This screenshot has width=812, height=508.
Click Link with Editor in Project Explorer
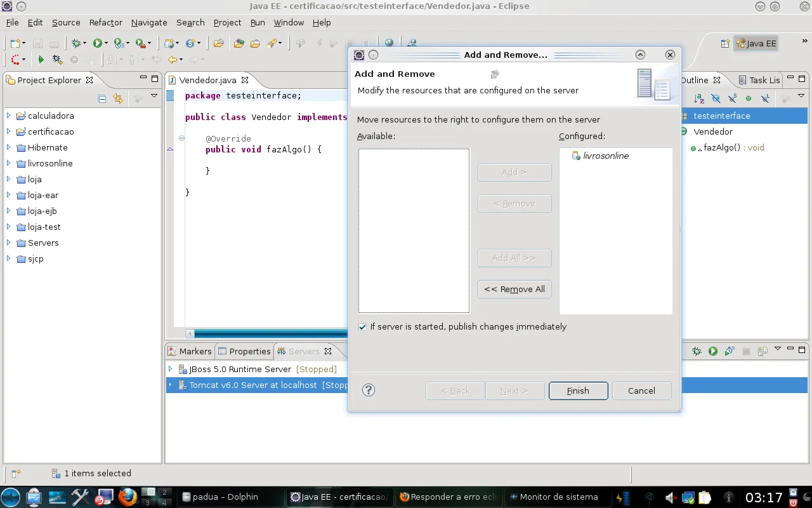click(117, 98)
